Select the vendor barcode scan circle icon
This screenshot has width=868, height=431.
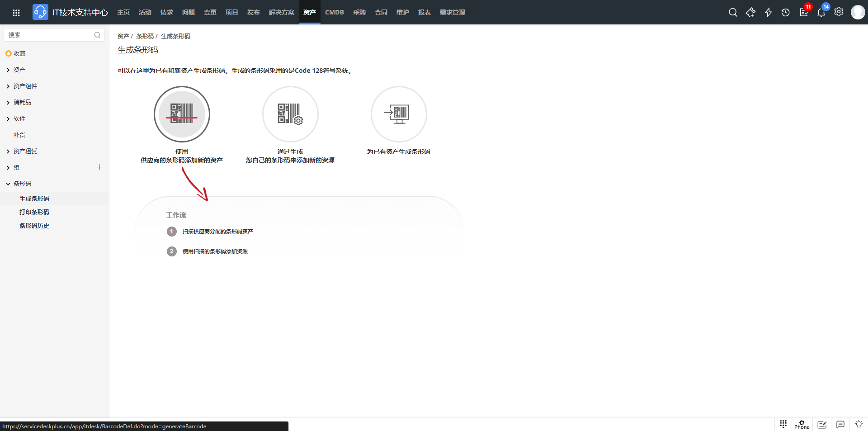pos(182,114)
